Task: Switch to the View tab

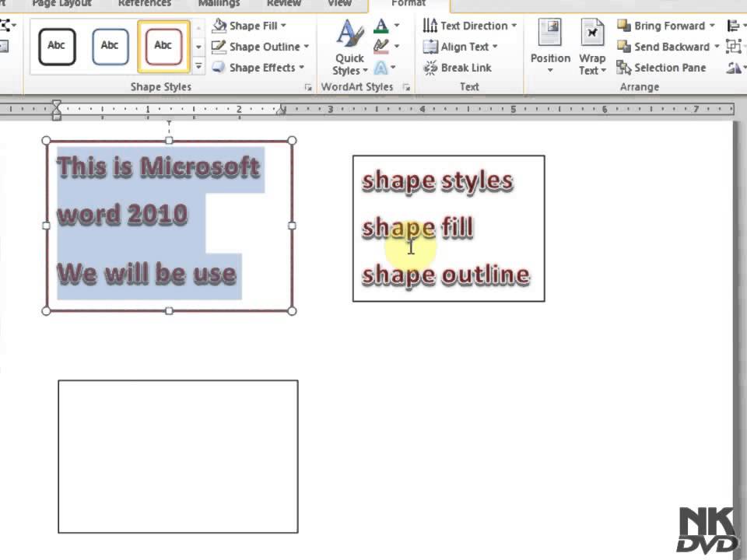Action: [x=340, y=4]
